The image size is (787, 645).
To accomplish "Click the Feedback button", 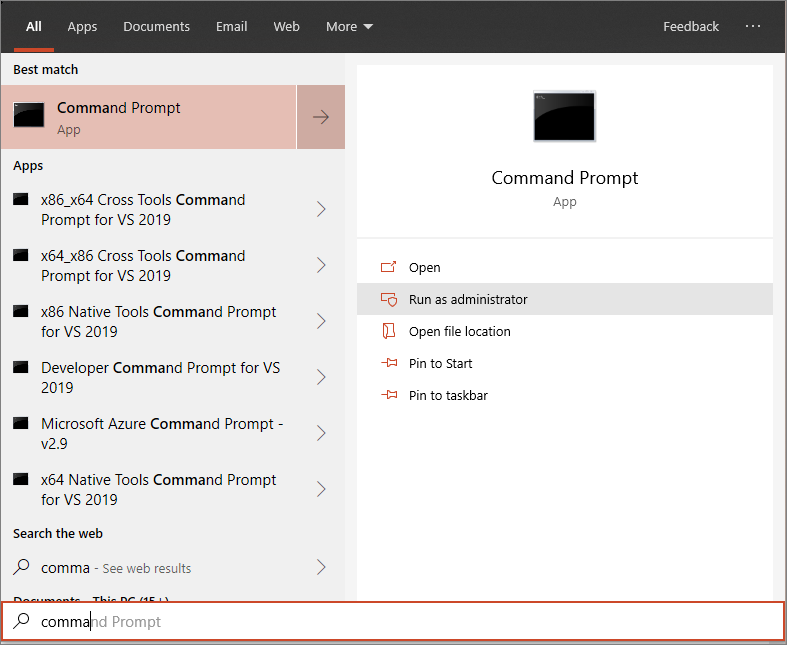I will [690, 27].
